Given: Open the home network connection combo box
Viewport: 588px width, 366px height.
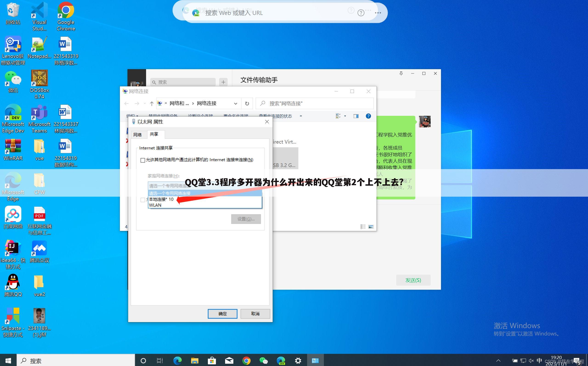Looking at the screenshot, I should [x=205, y=186].
